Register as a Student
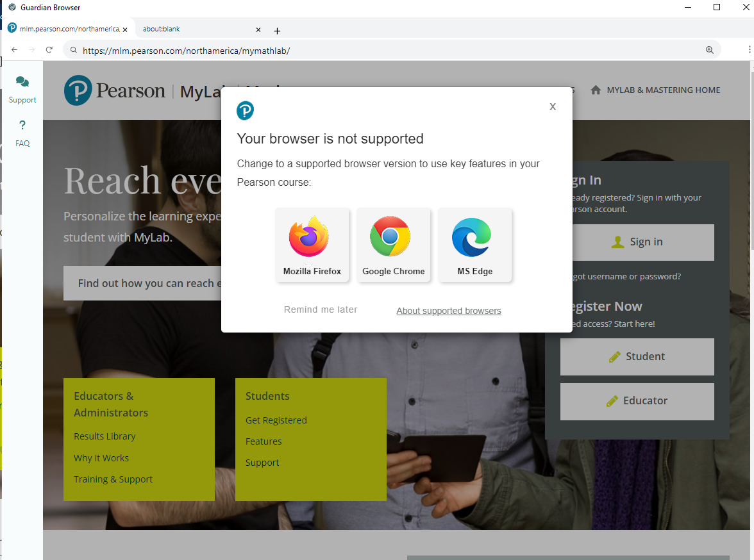Screen dimensions: 754x560 (637, 357)
